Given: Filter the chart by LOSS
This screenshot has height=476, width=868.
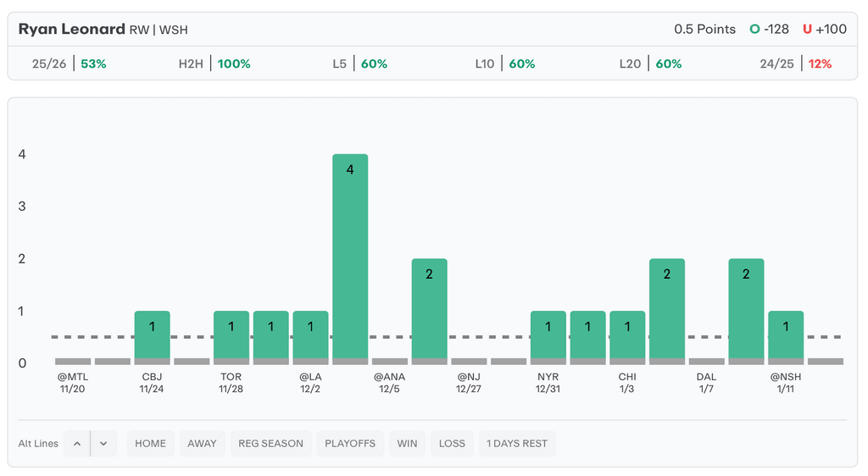Looking at the screenshot, I should [452, 443].
